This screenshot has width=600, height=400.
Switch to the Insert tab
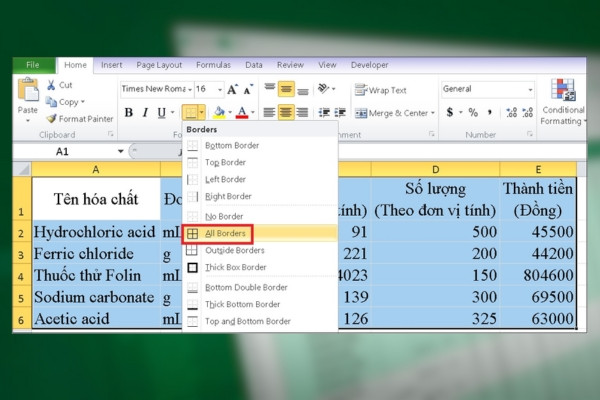coord(111,65)
